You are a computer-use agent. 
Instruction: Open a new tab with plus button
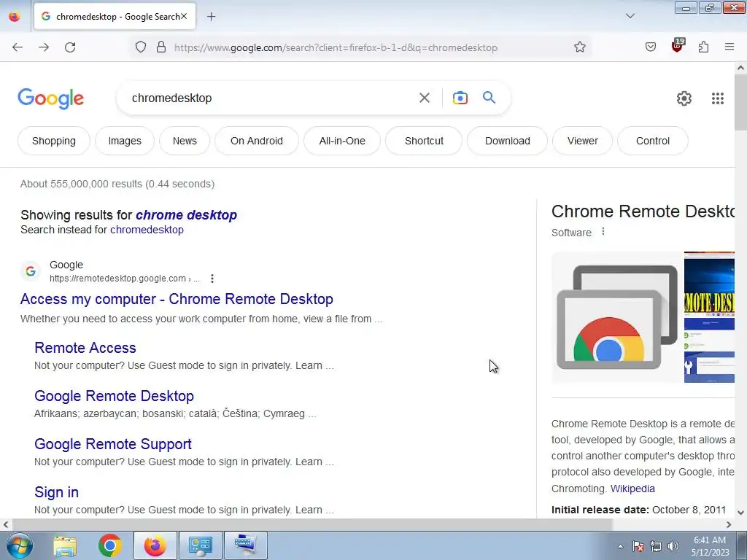(x=212, y=17)
